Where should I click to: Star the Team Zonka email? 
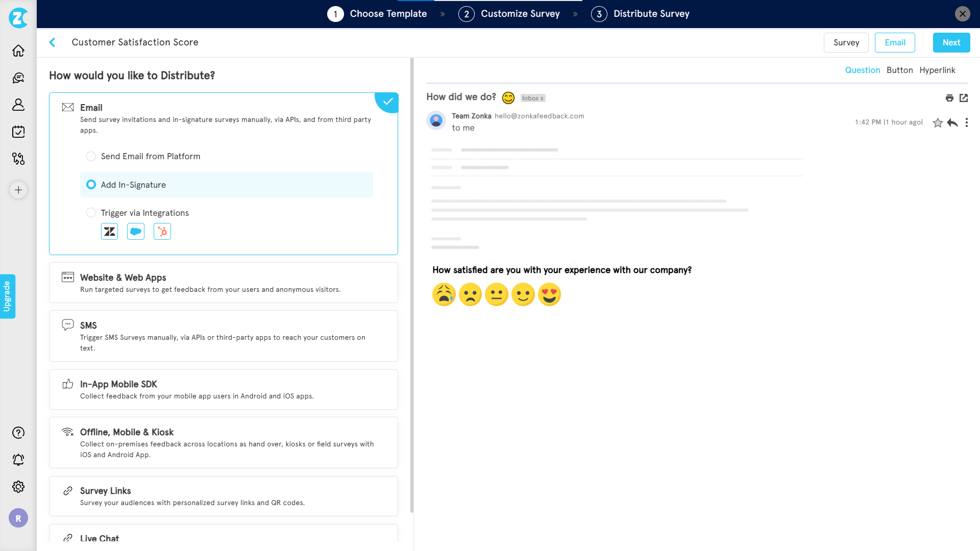[x=938, y=122]
